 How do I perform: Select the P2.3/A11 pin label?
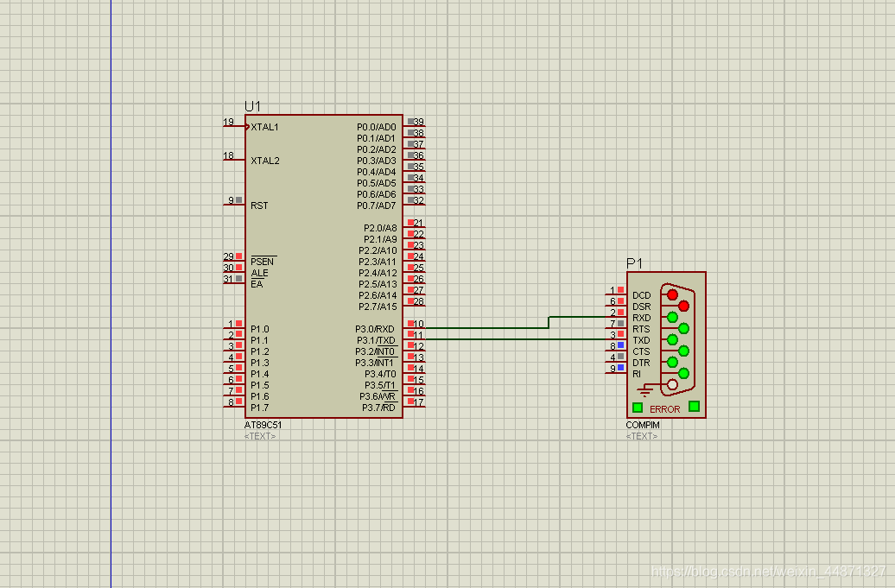378,262
